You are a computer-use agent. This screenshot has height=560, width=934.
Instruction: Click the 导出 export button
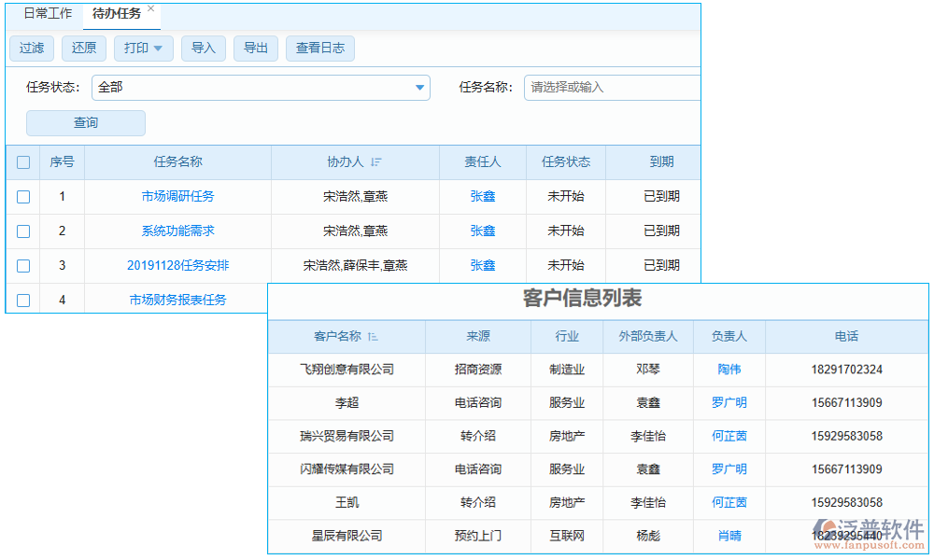pyautogui.click(x=256, y=48)
